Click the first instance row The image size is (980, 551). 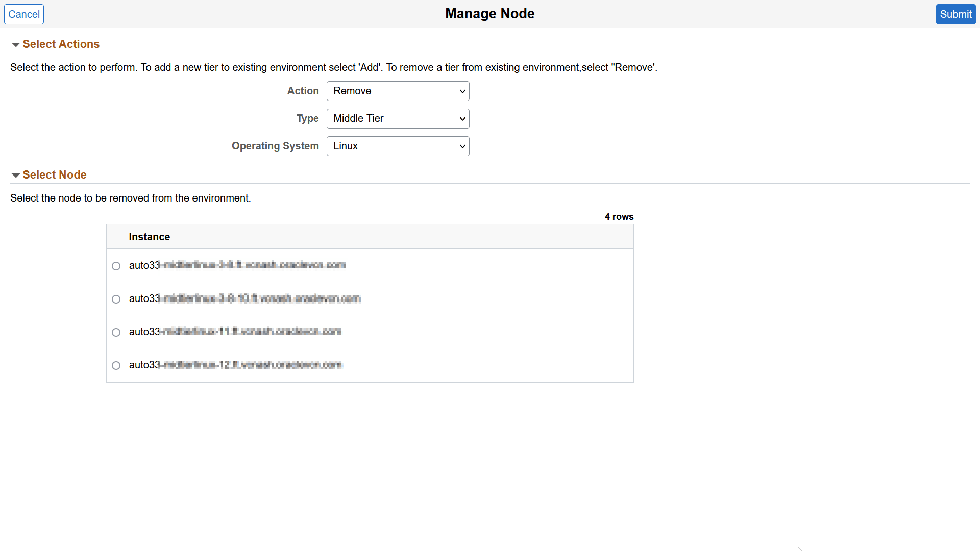coord(357,266)
